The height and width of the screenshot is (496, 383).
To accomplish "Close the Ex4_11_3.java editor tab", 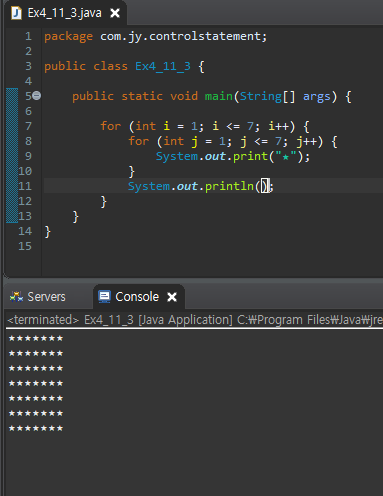I will click(115, 13).
